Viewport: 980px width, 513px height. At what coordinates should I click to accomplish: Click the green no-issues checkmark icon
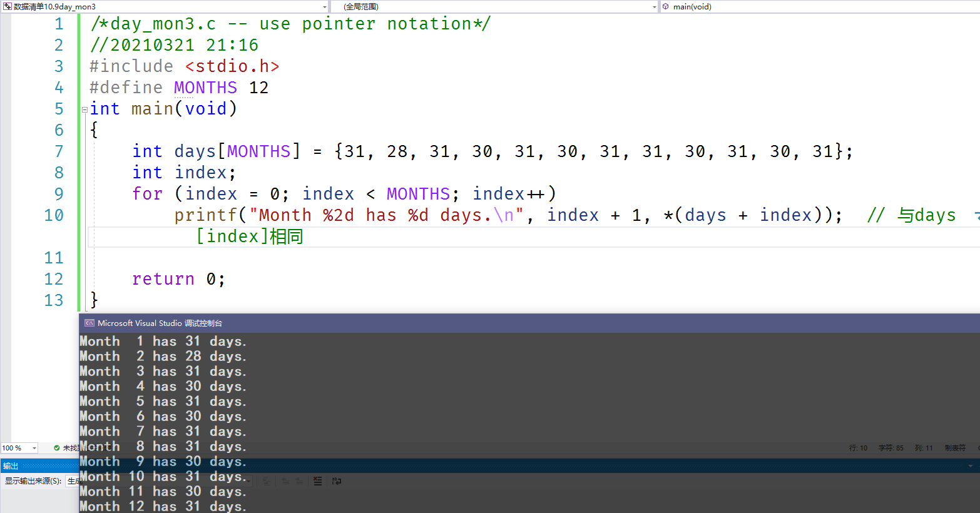(57, 448)
